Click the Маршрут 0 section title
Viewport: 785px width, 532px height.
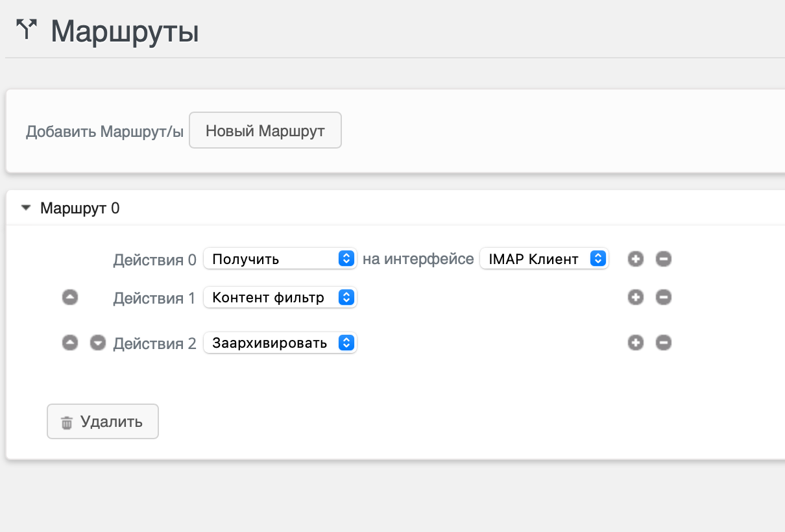pyautogui.click(x=80, y=208)
